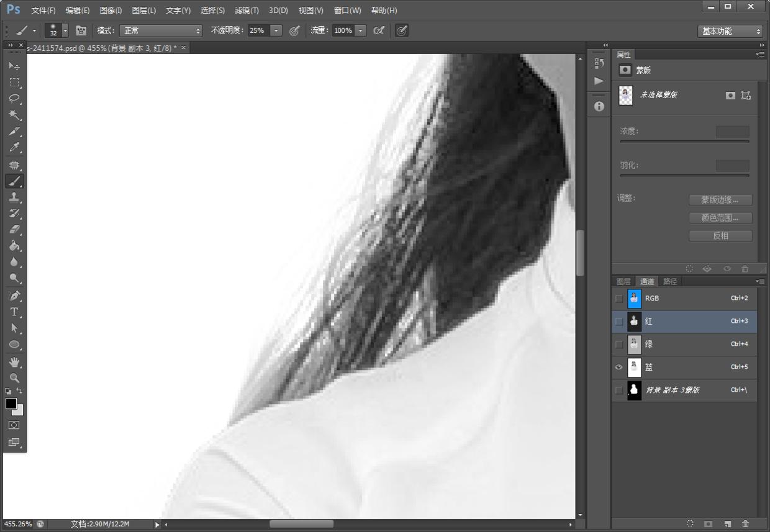Click the 反相 button

coord(720,236)
